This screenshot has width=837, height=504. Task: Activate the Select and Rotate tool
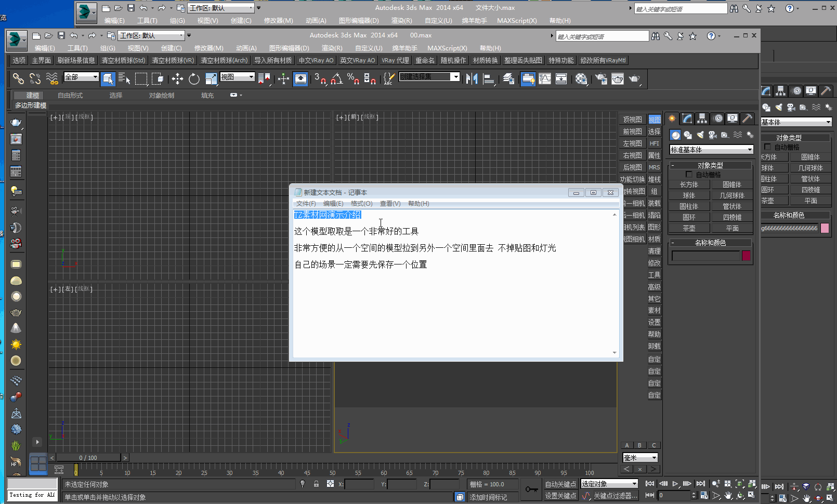194,79
